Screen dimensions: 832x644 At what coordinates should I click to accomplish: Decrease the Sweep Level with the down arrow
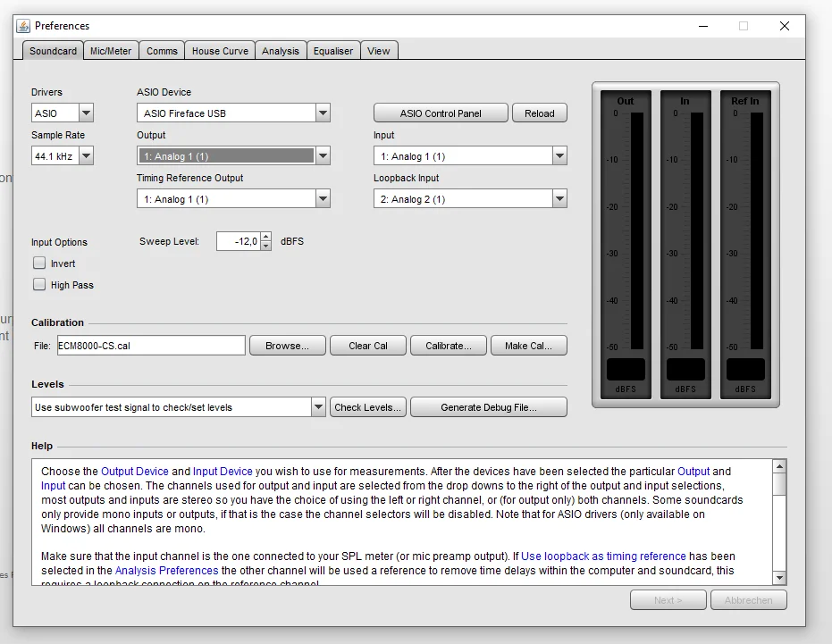tap(266, 247)
